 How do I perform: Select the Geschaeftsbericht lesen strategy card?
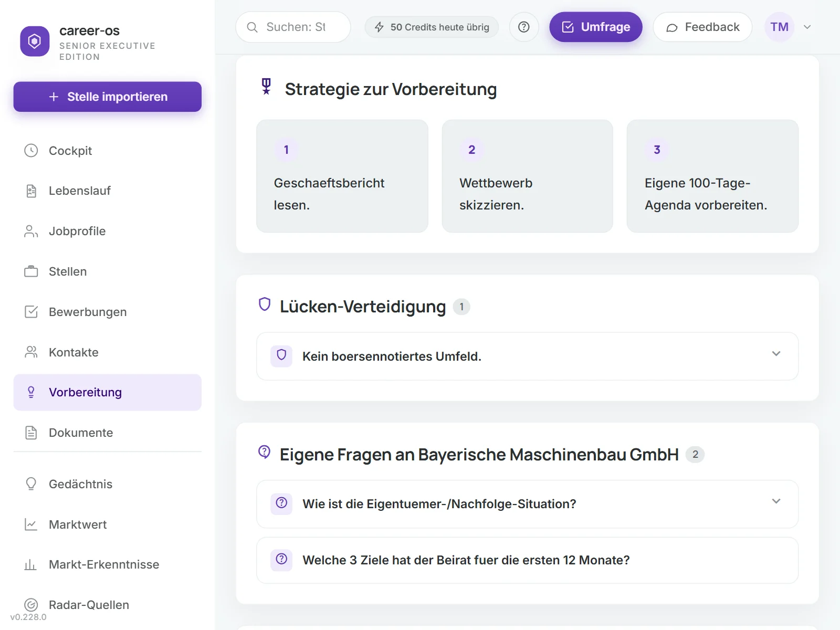[x=342, y=176]
